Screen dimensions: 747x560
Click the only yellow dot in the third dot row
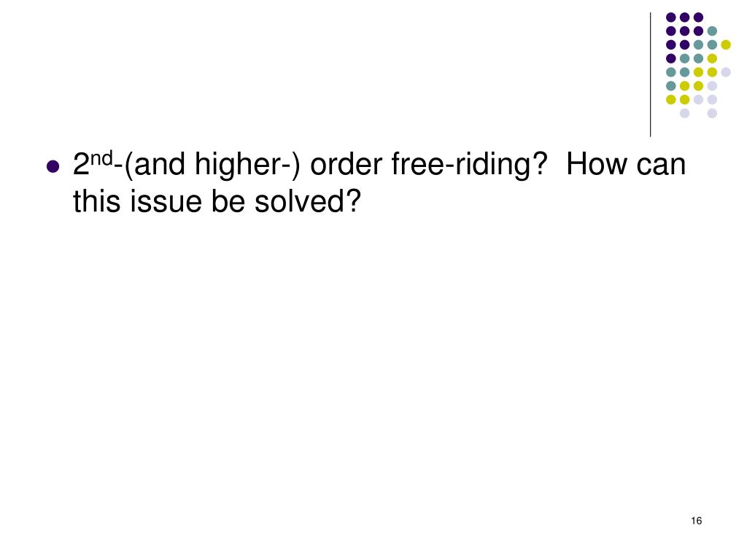(726, 44)
